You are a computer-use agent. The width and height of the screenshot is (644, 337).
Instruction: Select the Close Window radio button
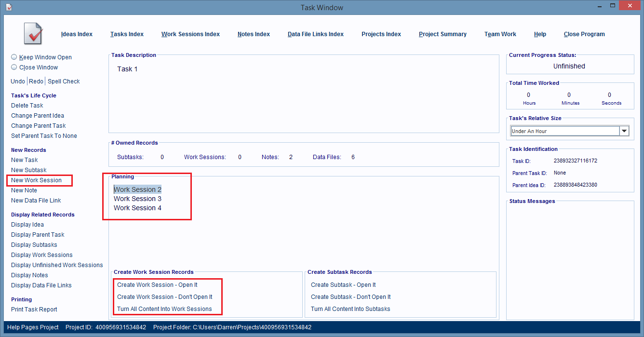[14, 67]
